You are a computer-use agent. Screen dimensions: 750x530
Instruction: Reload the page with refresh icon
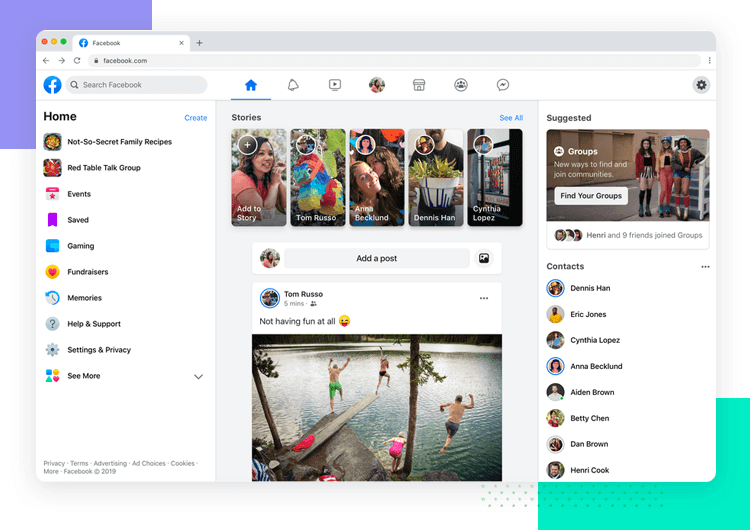(x=77, y=61)
